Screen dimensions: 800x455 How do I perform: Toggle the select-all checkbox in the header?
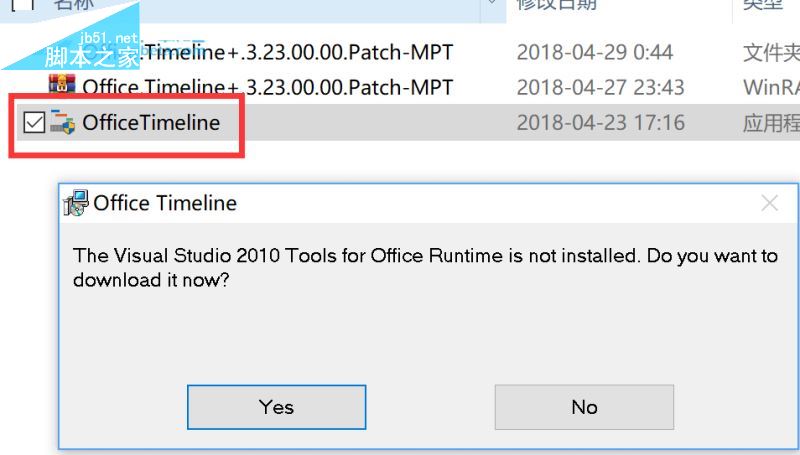click(x=22, y=4)
